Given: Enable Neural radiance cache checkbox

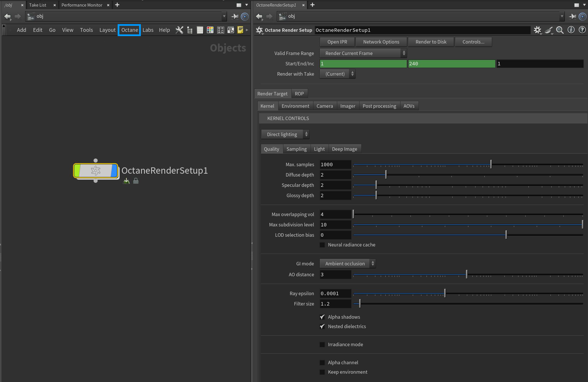Looking at the screenshot, I should coord(322,245).
